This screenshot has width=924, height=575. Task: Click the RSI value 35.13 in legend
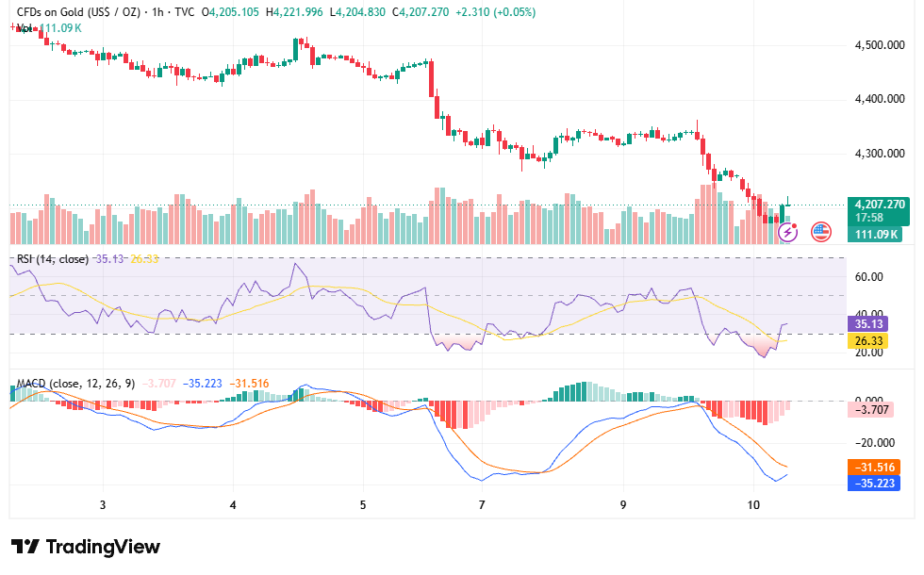[109, 258]
